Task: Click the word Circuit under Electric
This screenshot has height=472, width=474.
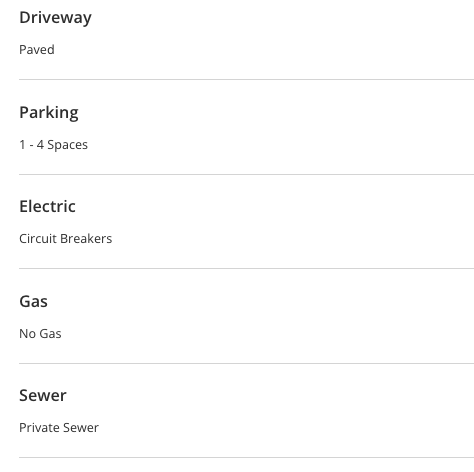Action: [x=38, y=239]
